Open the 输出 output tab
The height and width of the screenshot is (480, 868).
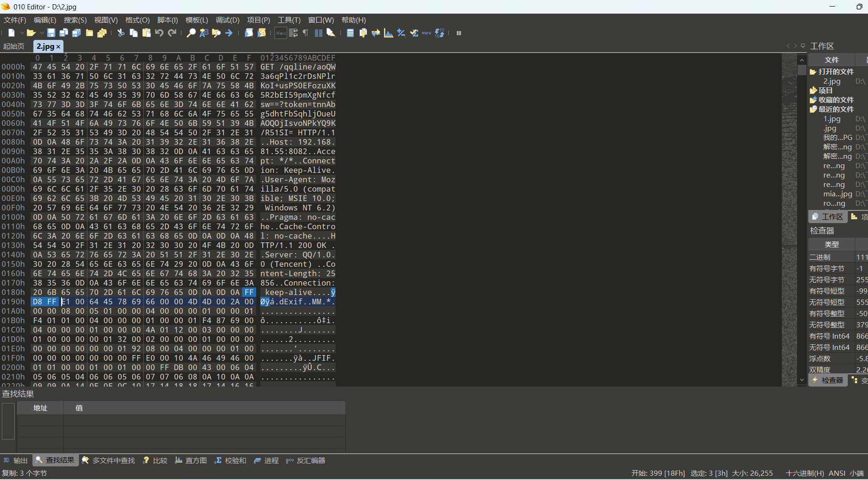click(16, 461)
